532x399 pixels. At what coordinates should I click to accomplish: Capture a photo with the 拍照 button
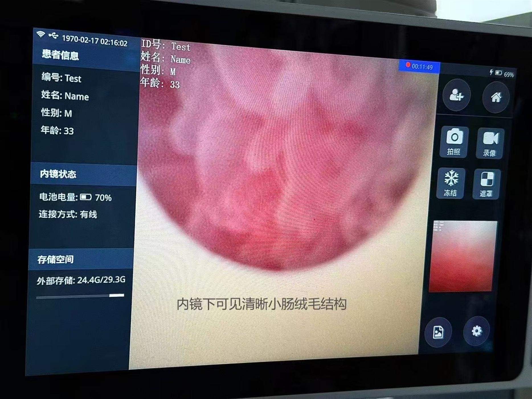pyautogui.click(x=454, y=142)
